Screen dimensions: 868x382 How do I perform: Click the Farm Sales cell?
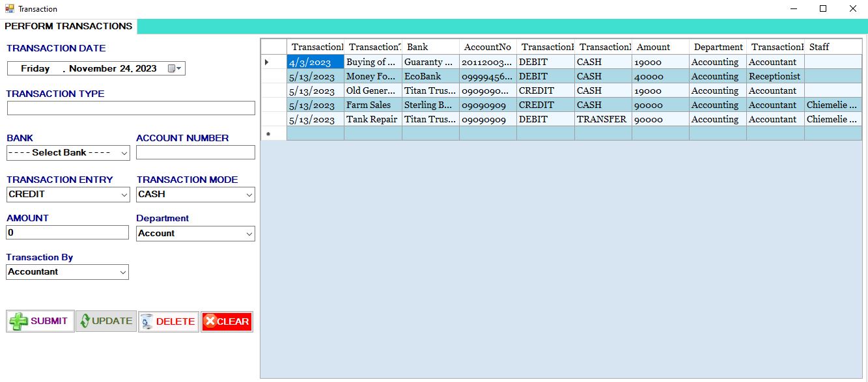(373, 105)
